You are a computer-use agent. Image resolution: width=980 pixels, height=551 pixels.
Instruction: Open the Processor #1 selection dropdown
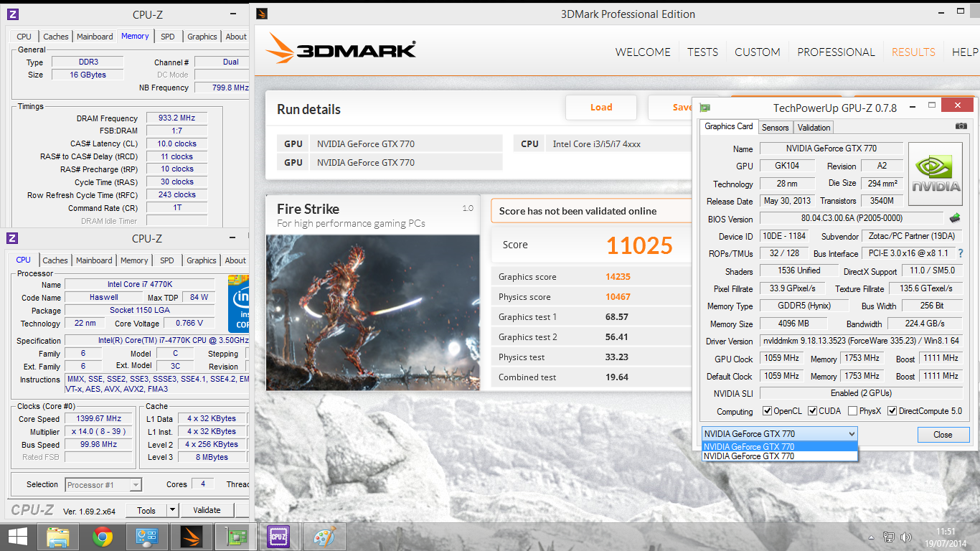coord(103,485)
